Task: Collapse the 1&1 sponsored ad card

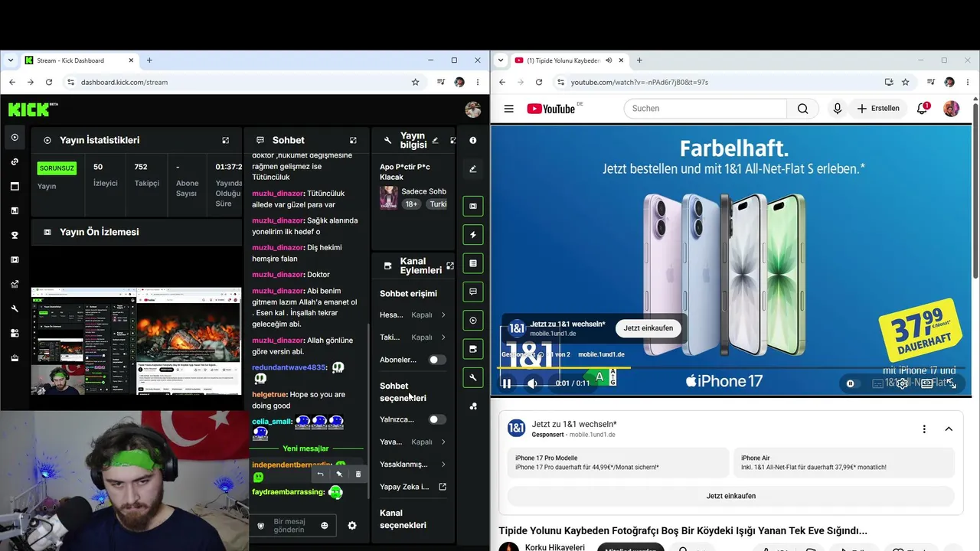Action: coord(949,429)
